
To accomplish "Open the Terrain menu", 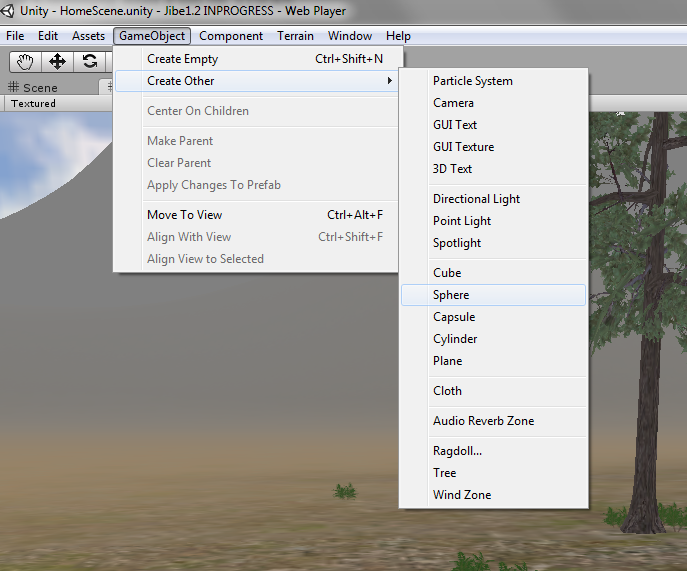I will pyautogui.click(x=295, y=36).
